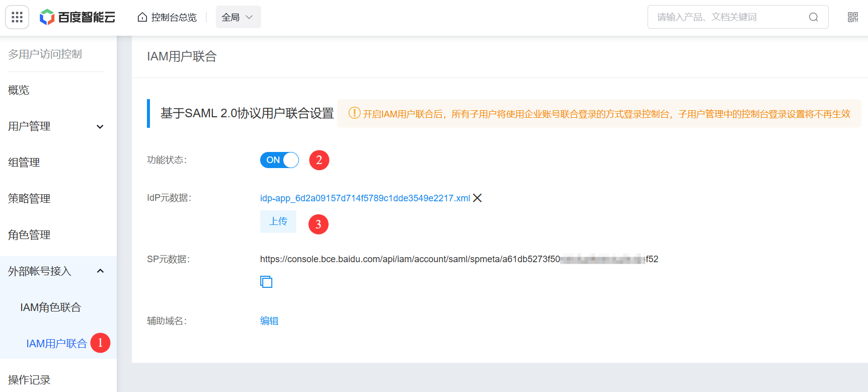Open 操作记录 in the sidebar
This screenshot has width=868, height=392.
point(29,380)
